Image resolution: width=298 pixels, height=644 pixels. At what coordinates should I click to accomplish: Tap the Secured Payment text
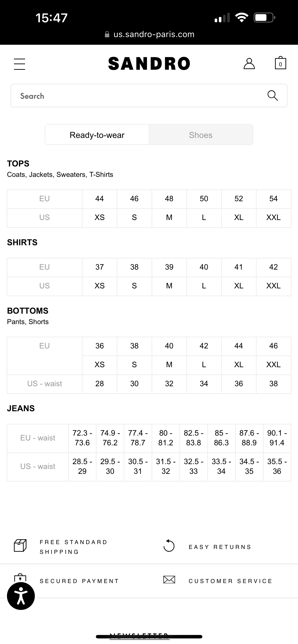[x=79, y=581]
